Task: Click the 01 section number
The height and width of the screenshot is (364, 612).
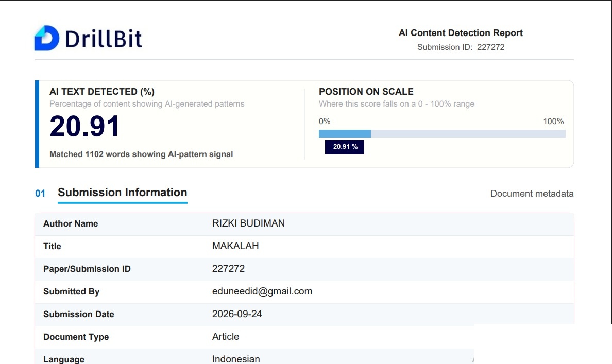Action: [x=40, y=194]
